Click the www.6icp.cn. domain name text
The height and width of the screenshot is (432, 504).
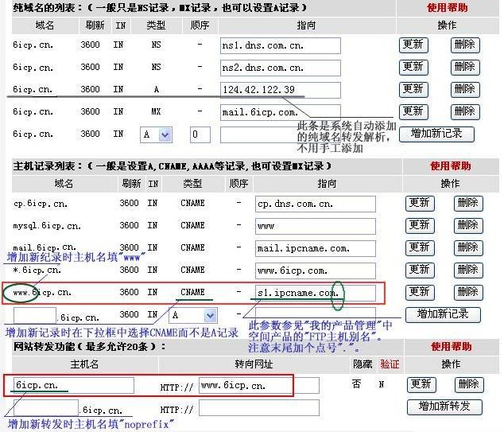pos(42,293)
